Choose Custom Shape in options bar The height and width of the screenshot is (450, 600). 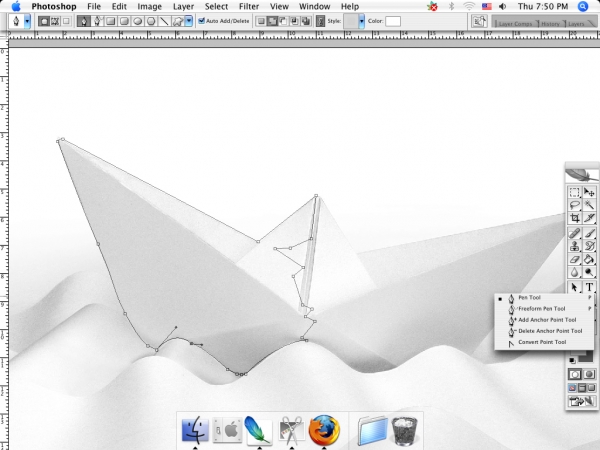coord(178,21)
